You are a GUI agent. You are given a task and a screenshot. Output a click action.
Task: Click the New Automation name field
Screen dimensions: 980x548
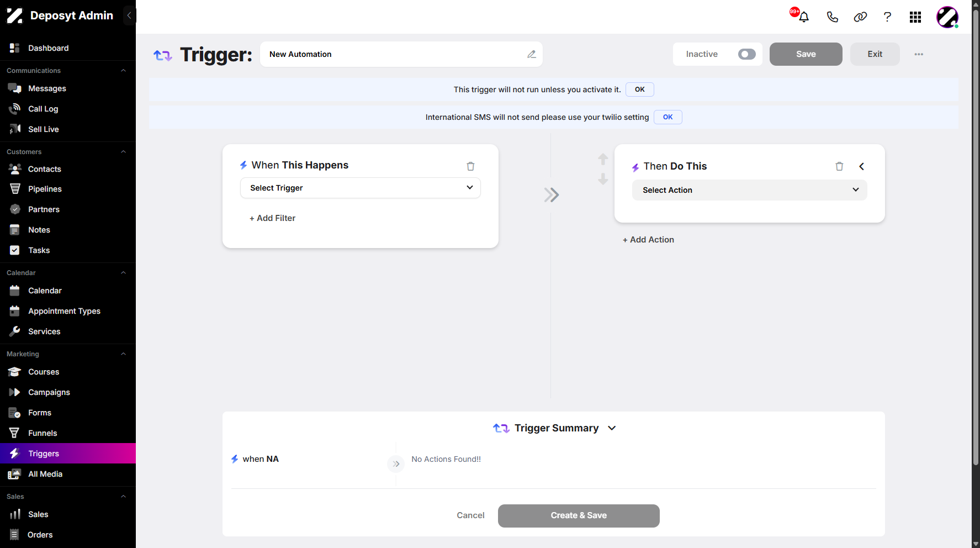pos(401,54)
